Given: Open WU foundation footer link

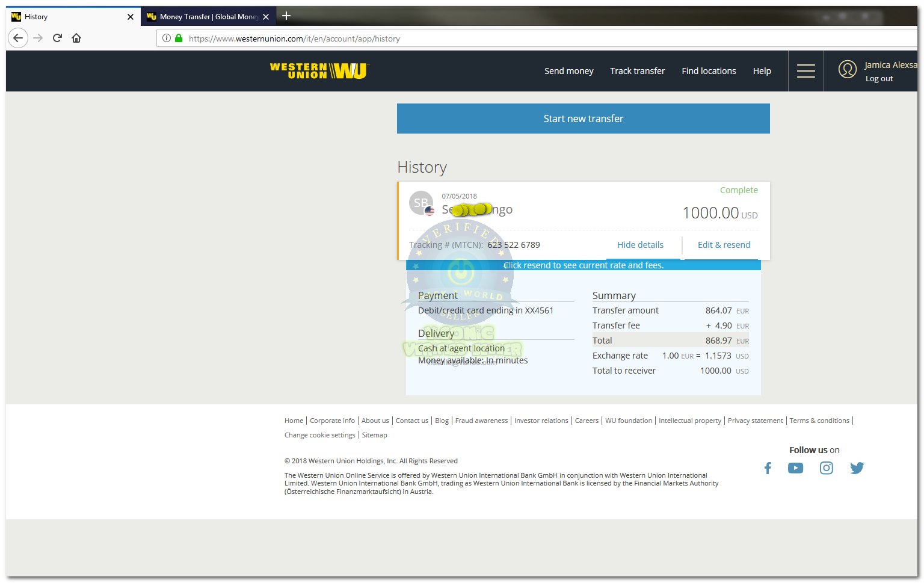Looking at the screenshot, I should pyautogui.click(x=629, y=421).
